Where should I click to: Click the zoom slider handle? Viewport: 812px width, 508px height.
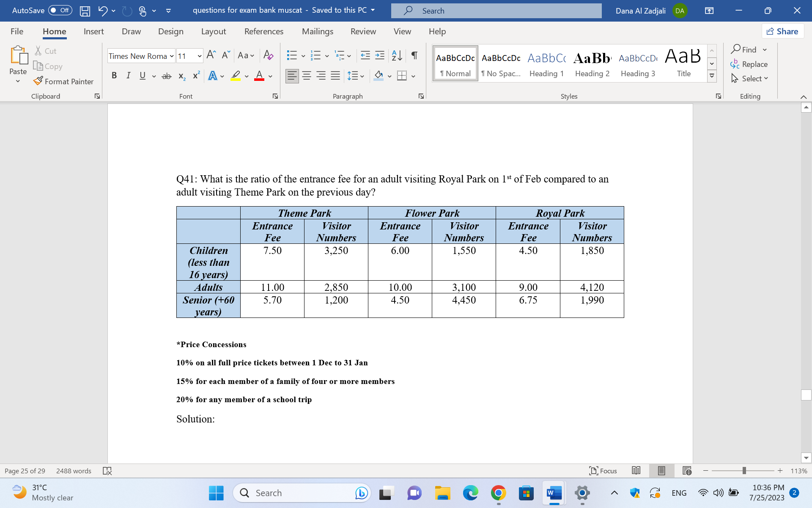coord(744,471)
